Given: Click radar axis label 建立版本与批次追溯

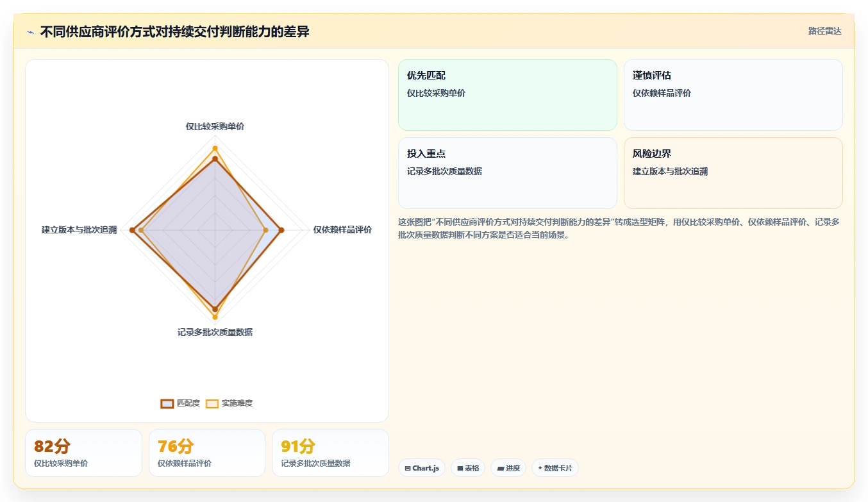Looking at the screenshot, I should [79, 230].
